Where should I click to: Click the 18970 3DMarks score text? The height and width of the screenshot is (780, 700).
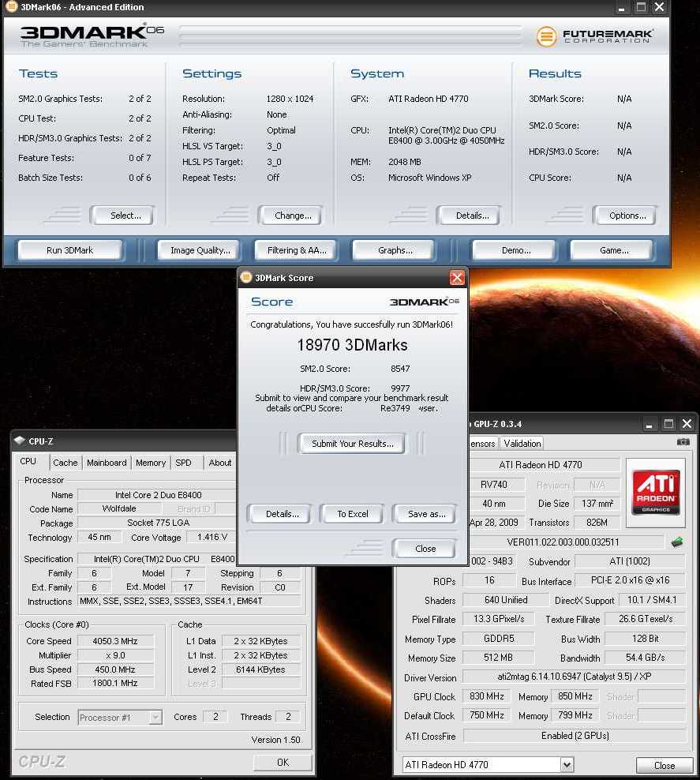click(x=352, y=345)
